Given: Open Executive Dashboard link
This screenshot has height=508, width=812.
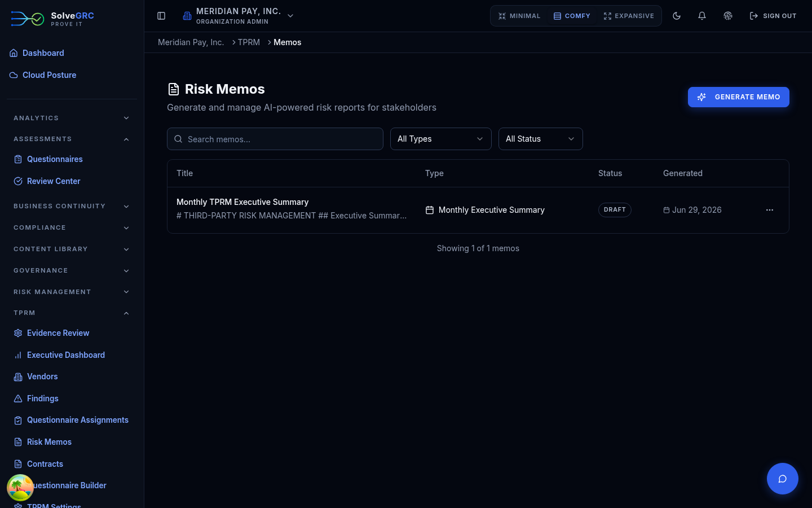Looking at the screenshot, I should point(66,355).
